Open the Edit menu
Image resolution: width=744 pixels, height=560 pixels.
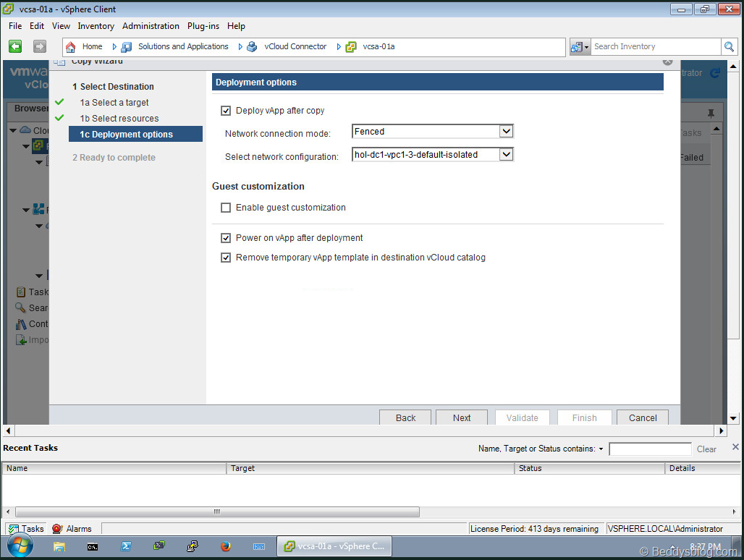click(36, 26)
